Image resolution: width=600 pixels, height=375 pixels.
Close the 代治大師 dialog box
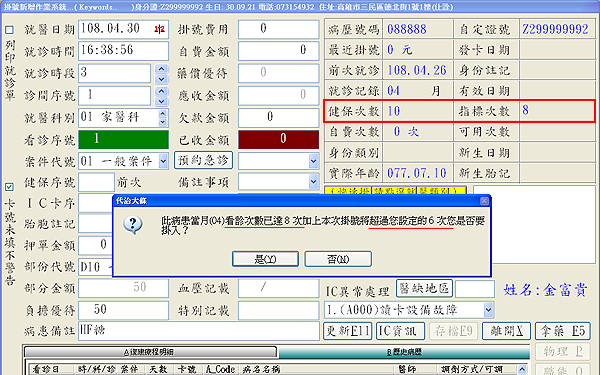tap(484, 201)
